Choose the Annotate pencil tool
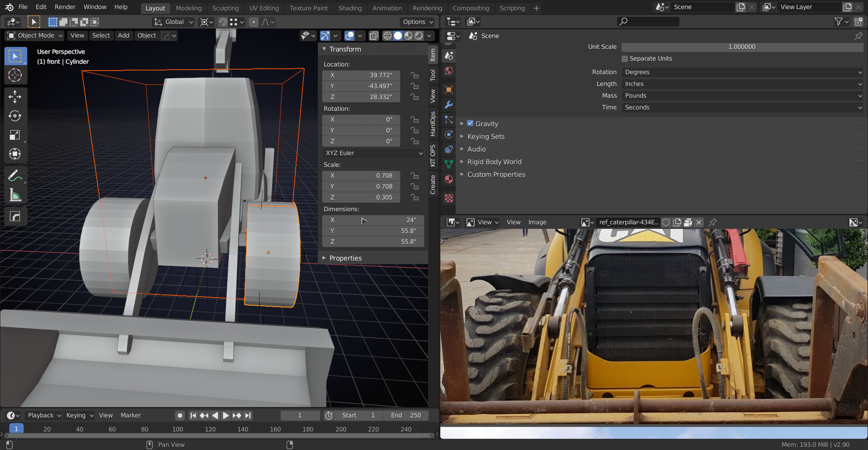 (x=15, y=175)
